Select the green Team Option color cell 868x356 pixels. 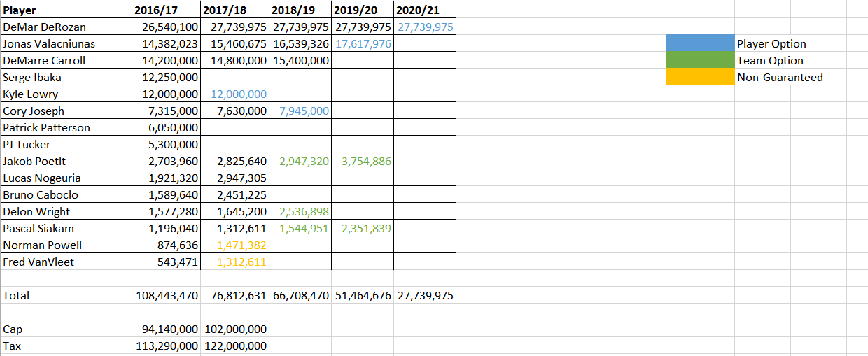[x=700, y=60]
